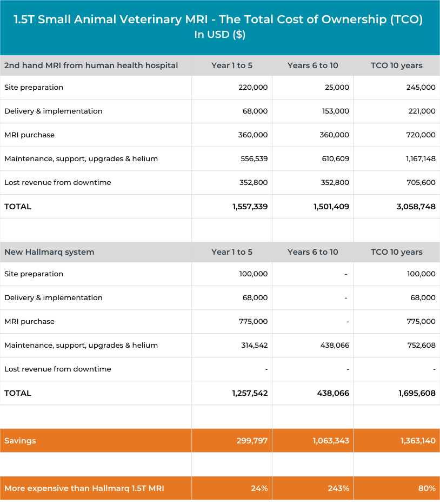Select the 752,608 maintenance TCO value
Screen dimensions: 440x504
coord(422,345)
